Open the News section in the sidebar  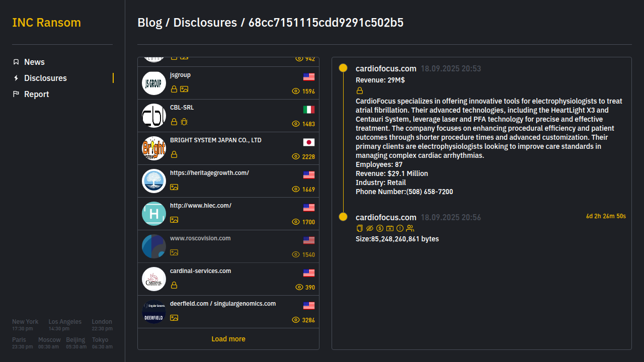click(34, 62)
